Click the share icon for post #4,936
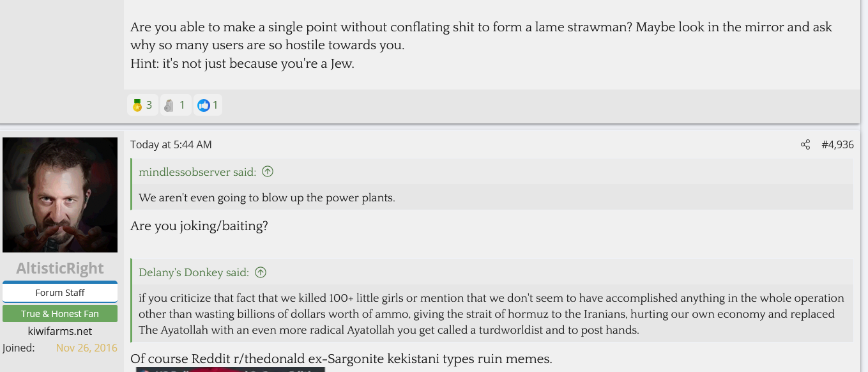This screenshot has height=372, width=868. (805, 144)
